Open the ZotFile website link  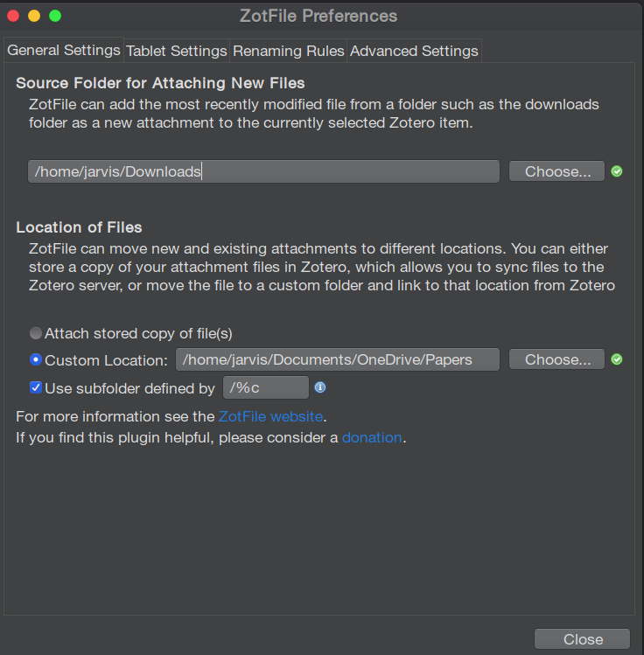(270, 416)
